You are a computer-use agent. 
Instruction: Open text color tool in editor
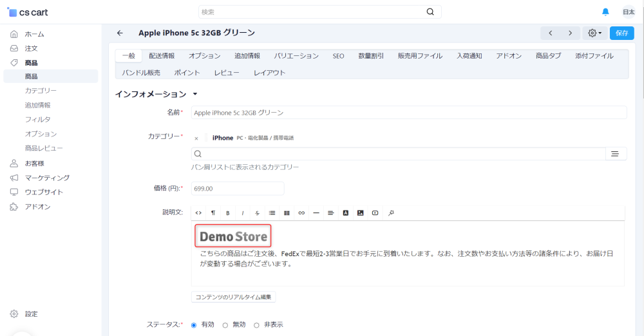pyautogui.click(x=346, y=213)
